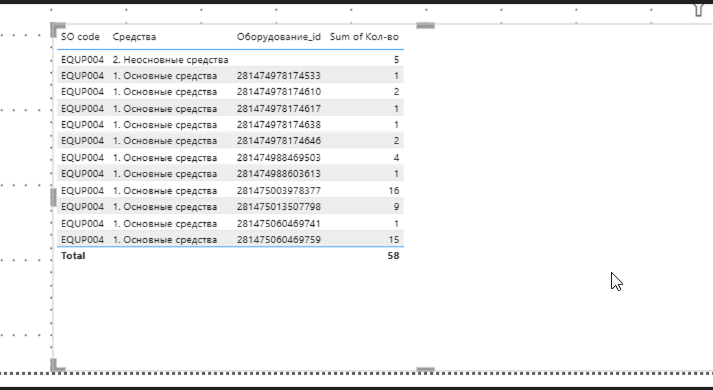The width and height of the screenshot is (713, 390).
Task: Select cell 281474978174533
Action: pyautogui.click(x=278, y=75)
